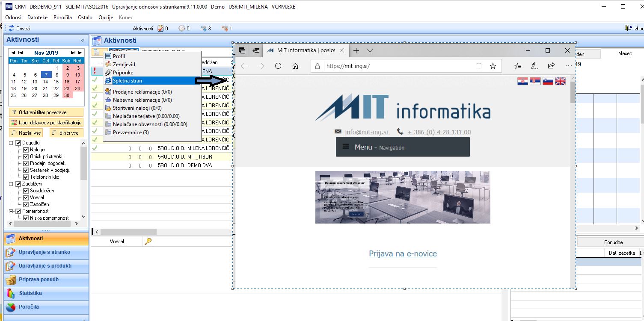Image resolution: width=644 pixels, height=321 pixels.
Task: Open Edge favorites hub icon
Action: coord(518,66)
